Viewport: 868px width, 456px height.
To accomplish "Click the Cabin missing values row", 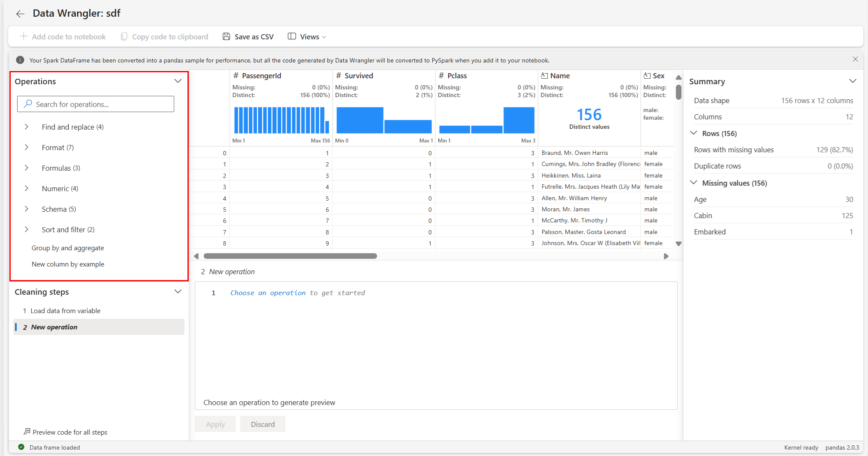I will (773, 216).
